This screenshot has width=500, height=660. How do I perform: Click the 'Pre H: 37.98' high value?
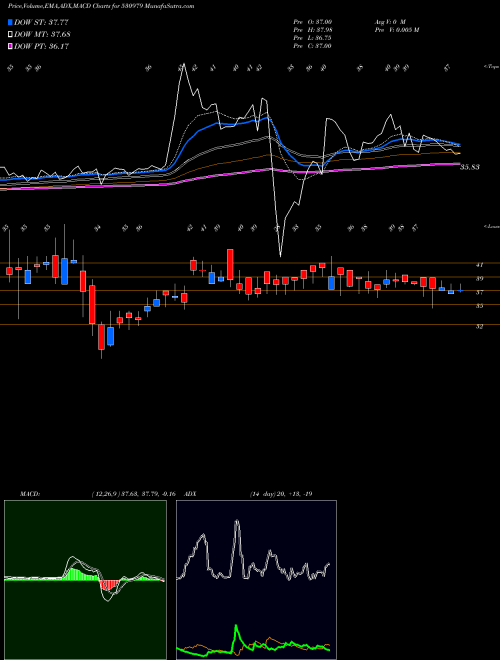coord(312,29)
